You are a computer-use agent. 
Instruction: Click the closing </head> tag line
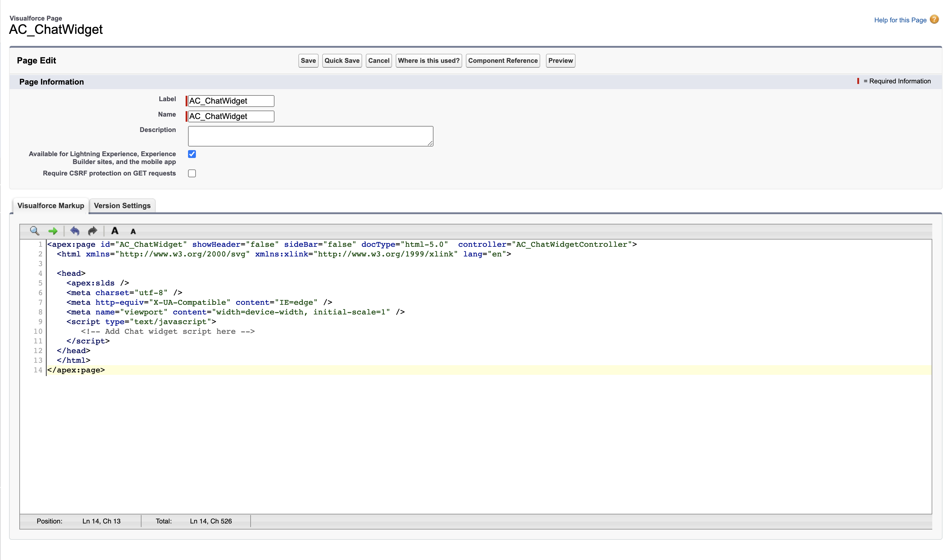[74, 351]
